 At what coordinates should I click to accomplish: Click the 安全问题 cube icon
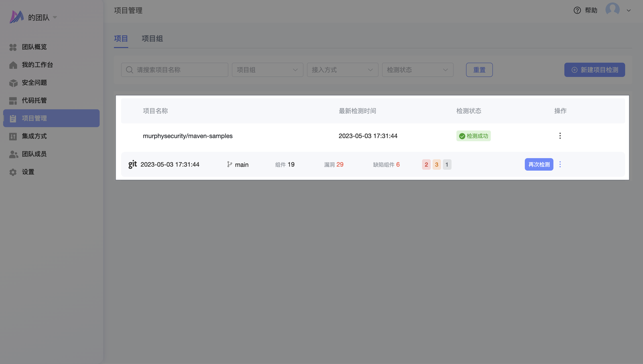(13, 83)
